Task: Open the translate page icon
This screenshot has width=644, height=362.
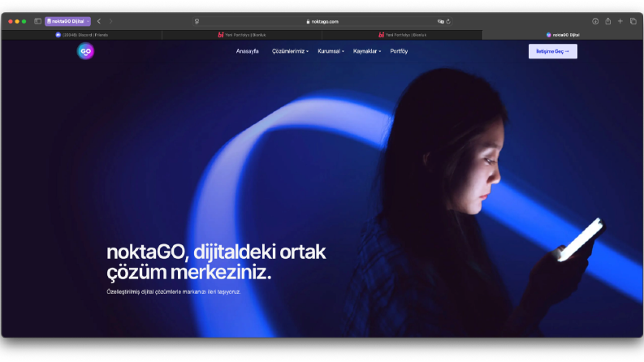Action: [440, 21]
